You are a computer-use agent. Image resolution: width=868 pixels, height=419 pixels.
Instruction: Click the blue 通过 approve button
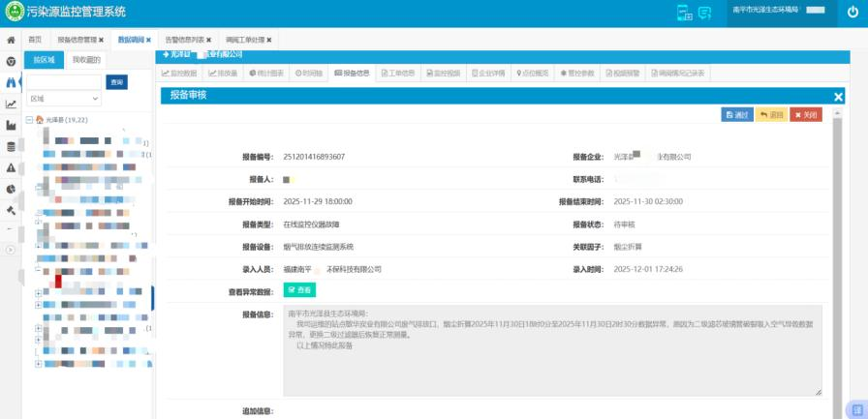(737, 114)
